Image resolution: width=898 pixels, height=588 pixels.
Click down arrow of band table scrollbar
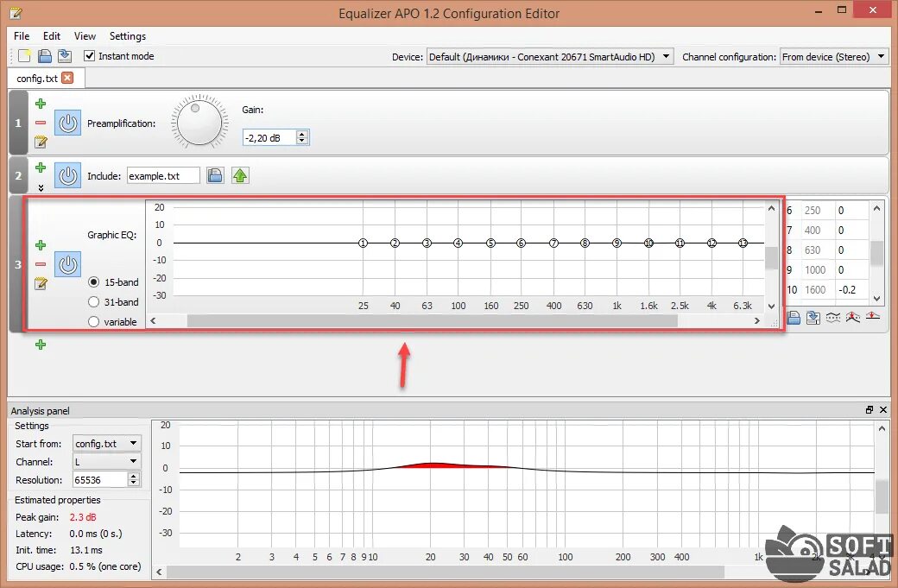[x=876, y=298]
